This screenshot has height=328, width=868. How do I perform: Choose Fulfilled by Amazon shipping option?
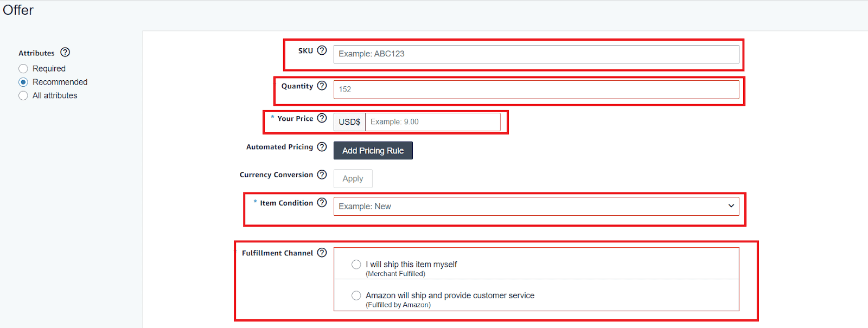click(x=356, y=295)
